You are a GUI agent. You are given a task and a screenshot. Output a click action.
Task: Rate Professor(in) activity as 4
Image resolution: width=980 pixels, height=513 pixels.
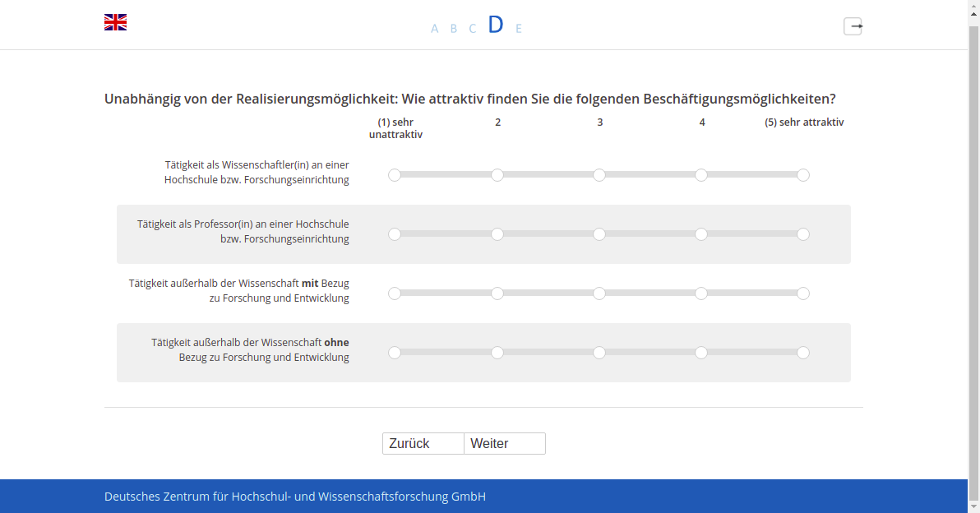click(701, 234)
